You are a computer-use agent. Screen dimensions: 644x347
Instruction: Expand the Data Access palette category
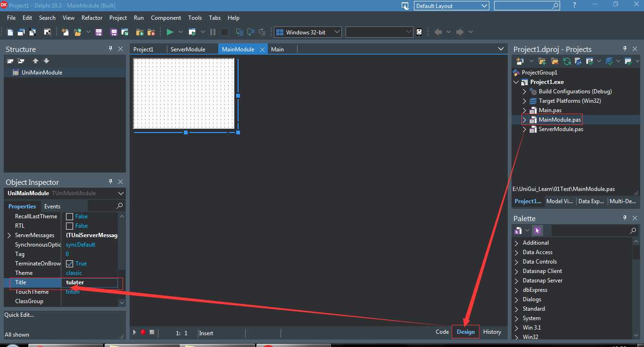point(516,252)
